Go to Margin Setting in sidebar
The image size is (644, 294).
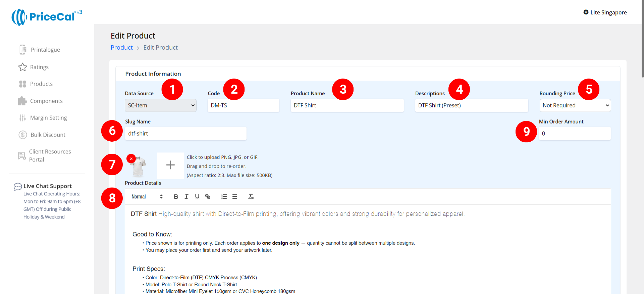click(x=48, y=118)
